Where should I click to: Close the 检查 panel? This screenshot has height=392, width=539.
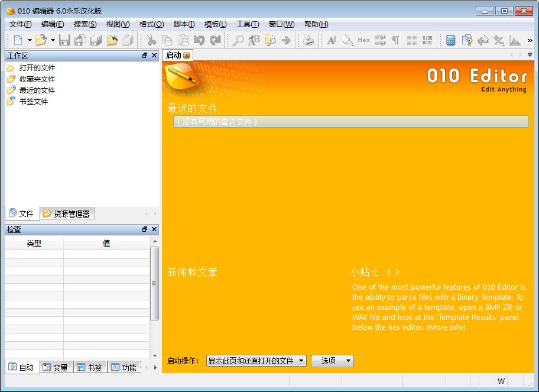tap(154, 229)
